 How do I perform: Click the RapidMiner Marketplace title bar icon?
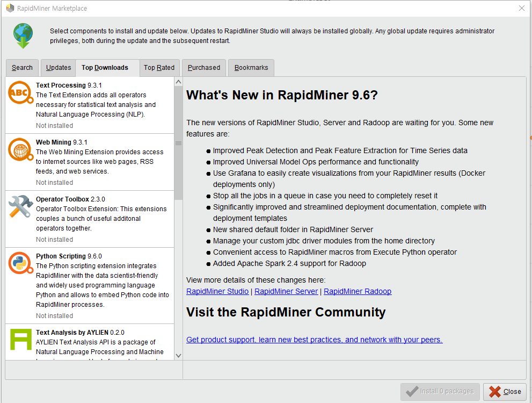coord(10,8)
